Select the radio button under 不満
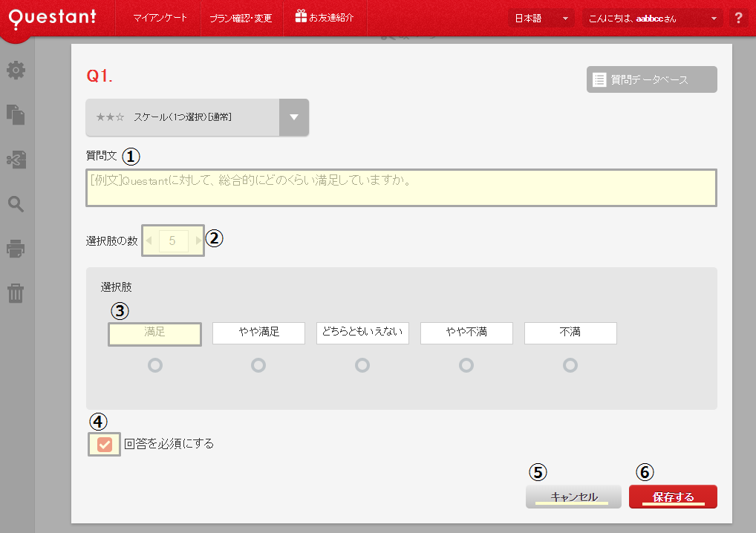Screen dimensions: 756x533 click(570, 364)
